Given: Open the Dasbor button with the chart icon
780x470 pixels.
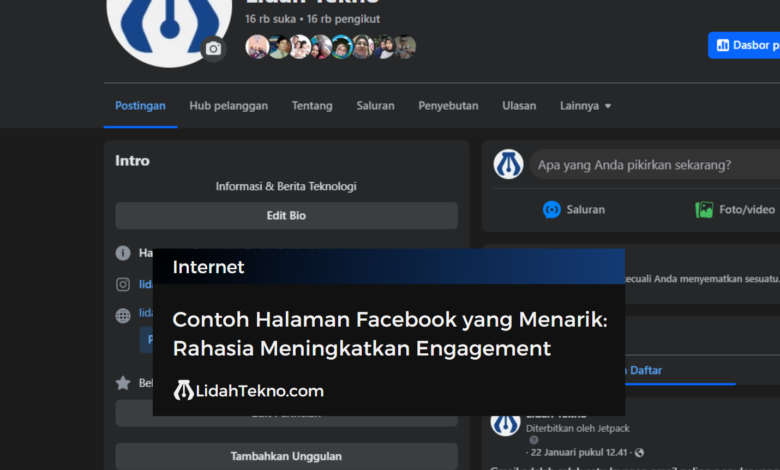Looking at the screenshot, I should click(744, 45).
